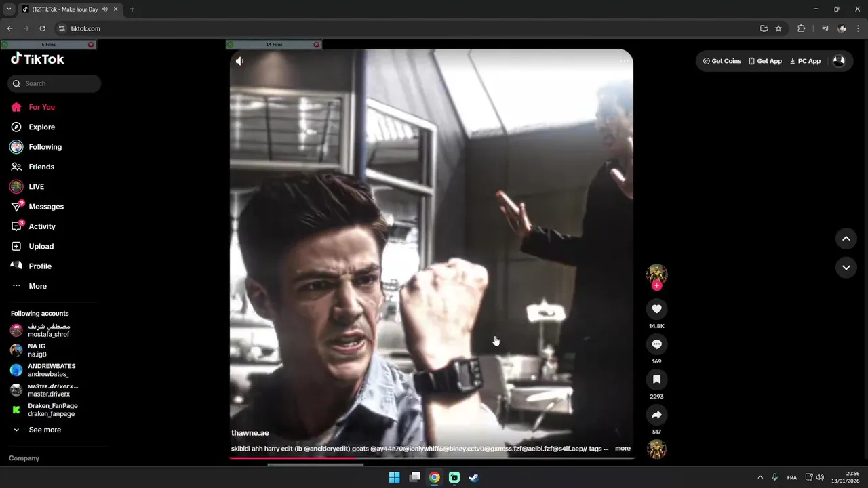The width and height of the screenshot is (868, 488).
Task: Click the green icon on the 6 Files bar
Action: pyautogui.click(x=4, y=45)
